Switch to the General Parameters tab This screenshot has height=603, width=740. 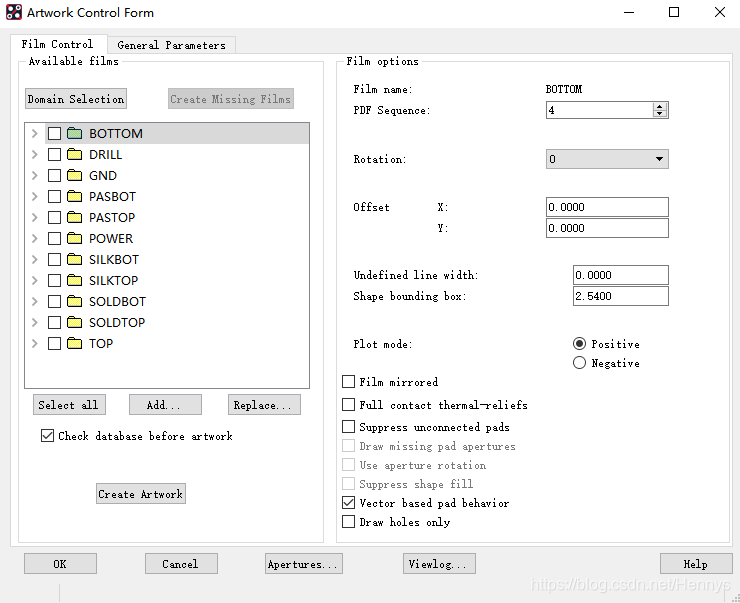coord(171,45)
